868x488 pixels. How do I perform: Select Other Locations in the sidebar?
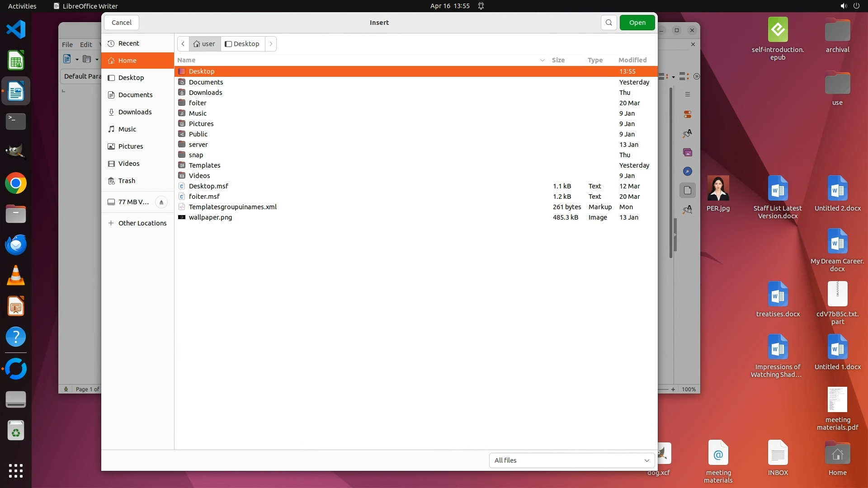[x=142, y=223]
